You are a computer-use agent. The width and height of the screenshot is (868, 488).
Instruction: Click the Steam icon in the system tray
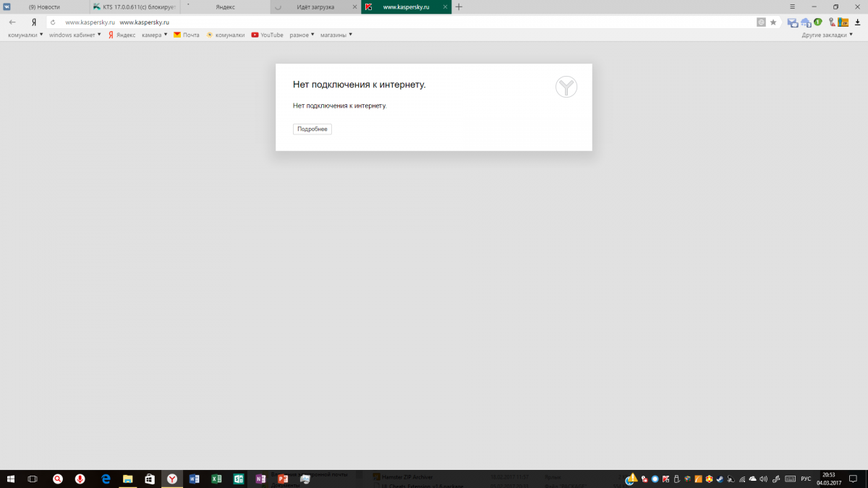(x=720, y=479)
